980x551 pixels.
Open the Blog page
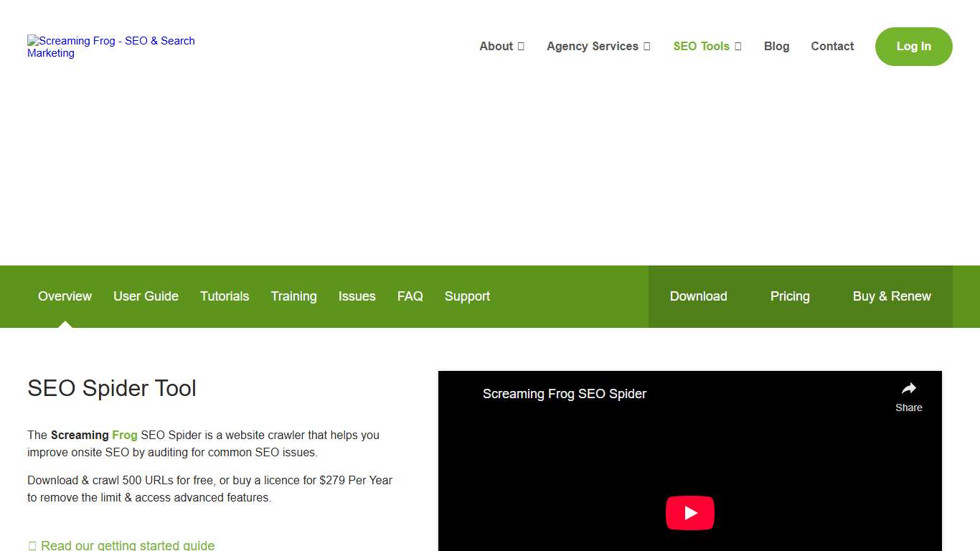click(776, 46)
